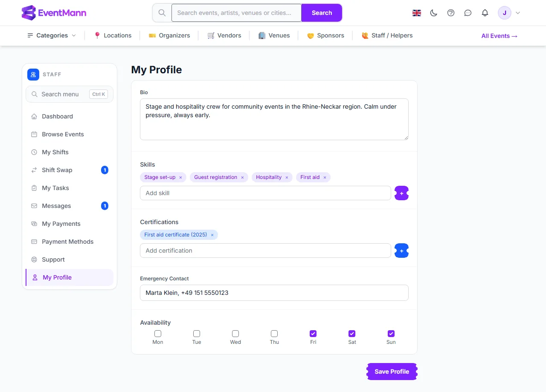Image resolution: width=546 pixels, height=392 pixels.
Task: Add skill with the purple plus button
Action: pyautogui.click(x=401, y=193)
